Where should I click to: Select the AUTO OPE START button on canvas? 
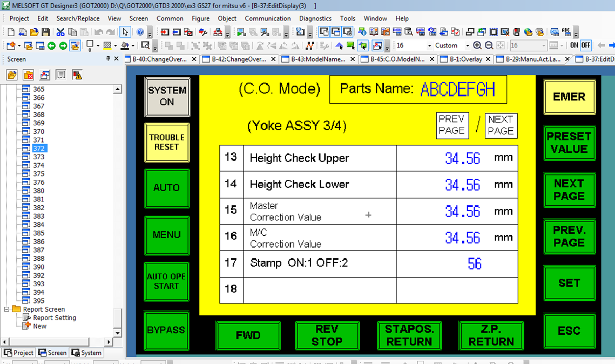(167, 281)
